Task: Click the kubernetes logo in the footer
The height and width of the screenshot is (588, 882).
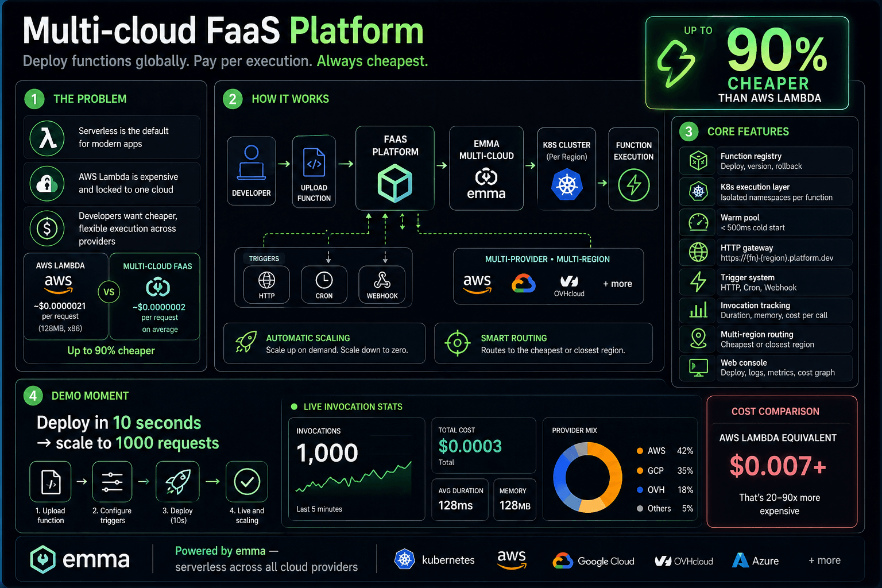Action: (x=435, y=560)
